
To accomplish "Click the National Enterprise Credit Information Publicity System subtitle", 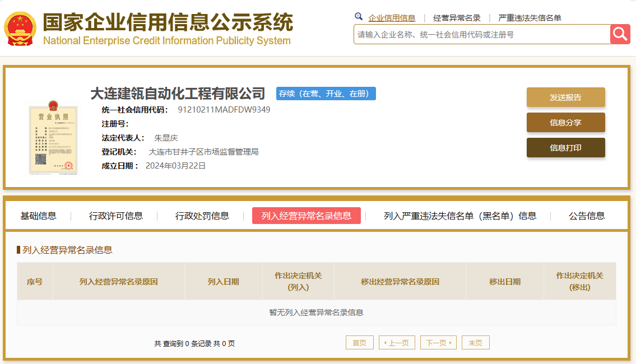I will point(167,41).
